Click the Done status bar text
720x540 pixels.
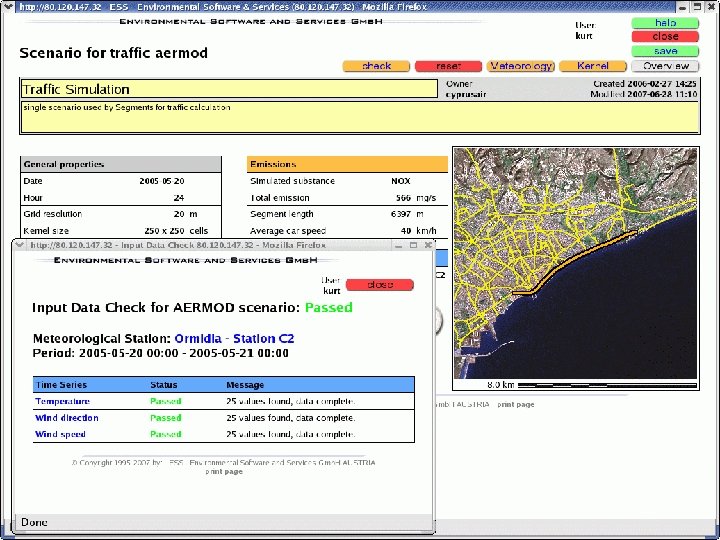coord(34,523)
